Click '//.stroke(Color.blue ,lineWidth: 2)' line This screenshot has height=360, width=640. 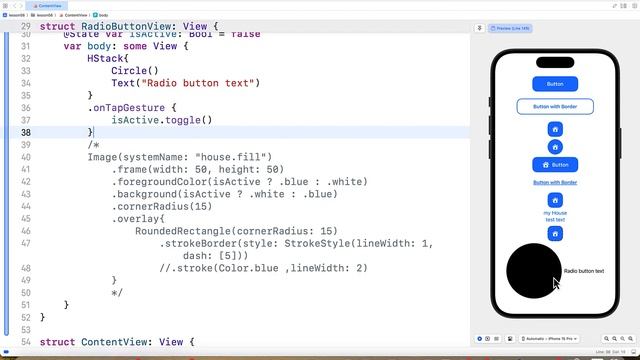(263, 268)
